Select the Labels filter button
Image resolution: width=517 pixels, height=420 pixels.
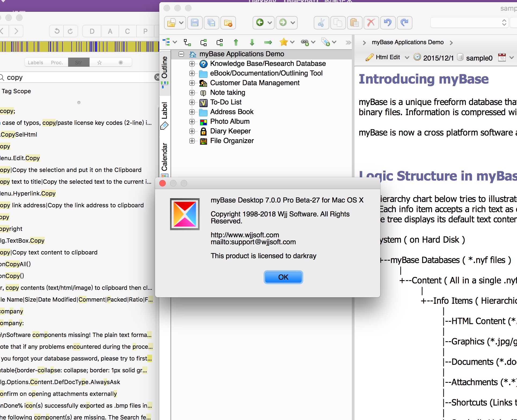coord(35,62)
